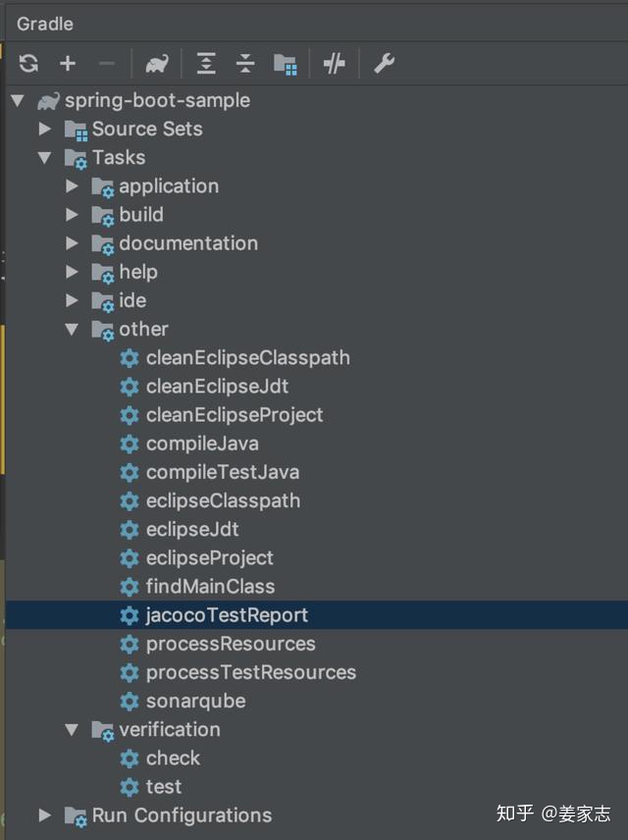Click the test task under verification
Image resolution: width=628 pixels, height=840 pixels.
point(163,786)
